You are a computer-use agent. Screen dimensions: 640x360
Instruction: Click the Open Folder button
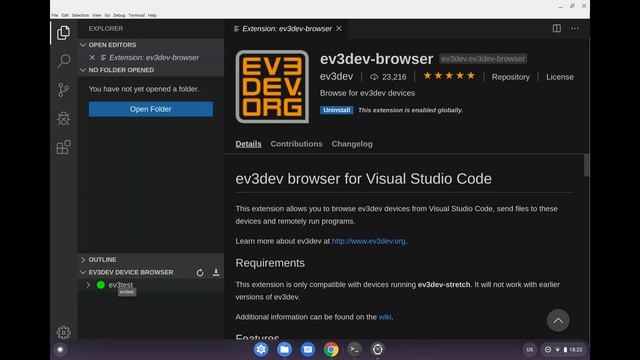click(151, 109)
